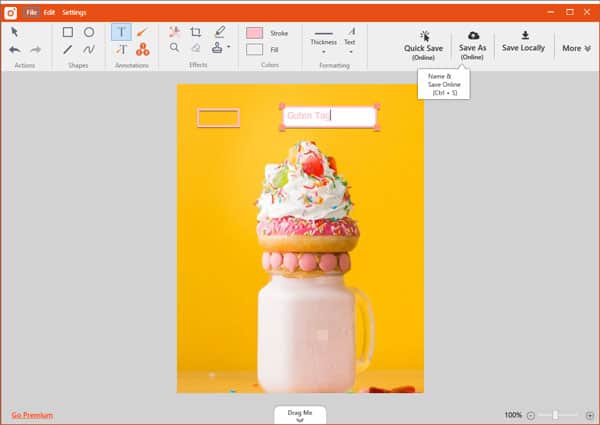This screenshot has width=600, height=425.
Task: Choose the rectangle shape tool
Action: click(x=68, y=32)
